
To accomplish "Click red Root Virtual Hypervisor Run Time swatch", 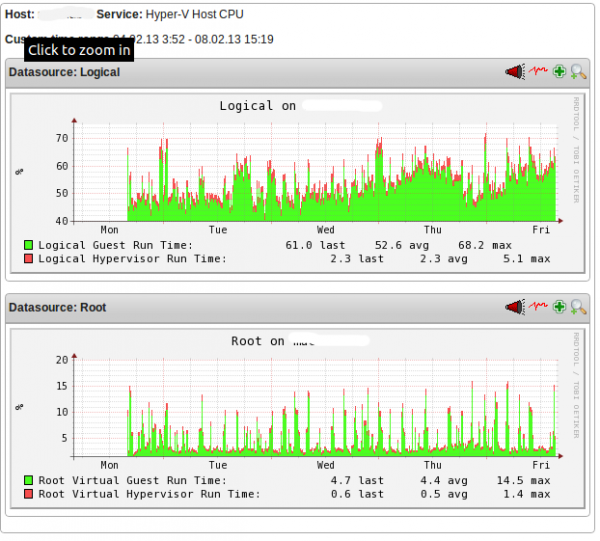I will click(29, 494).
